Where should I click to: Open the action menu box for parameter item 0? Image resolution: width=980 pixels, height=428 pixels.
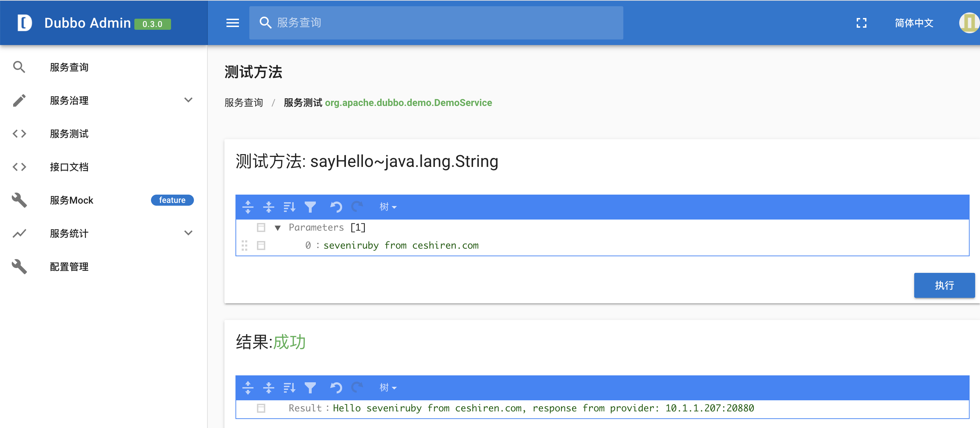[x=261, y=246]
